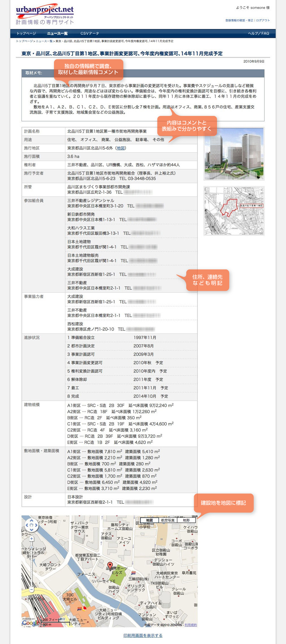The image size is (286, 644).
Task: Click the 大和ハウス工業 entry
Action: tap(81, 228)
